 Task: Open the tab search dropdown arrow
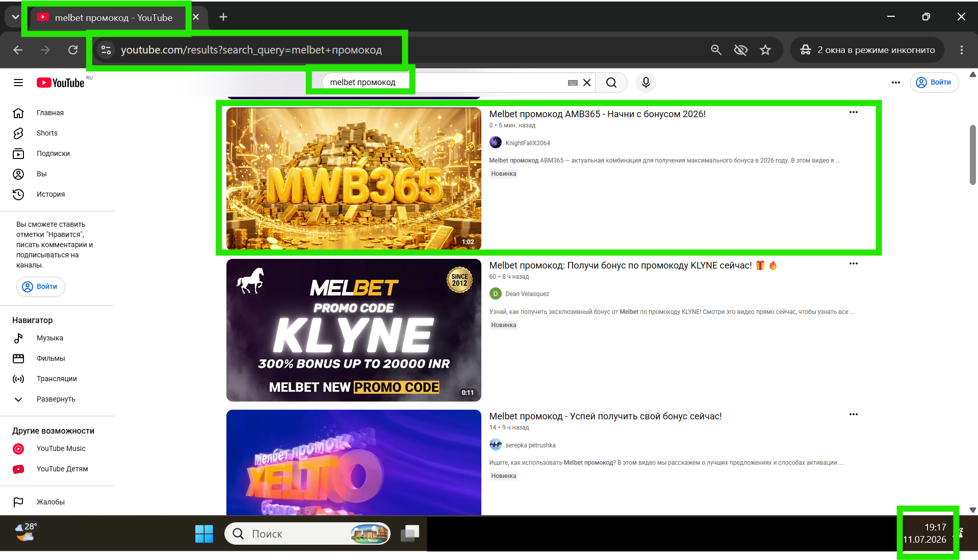(15, 17)
